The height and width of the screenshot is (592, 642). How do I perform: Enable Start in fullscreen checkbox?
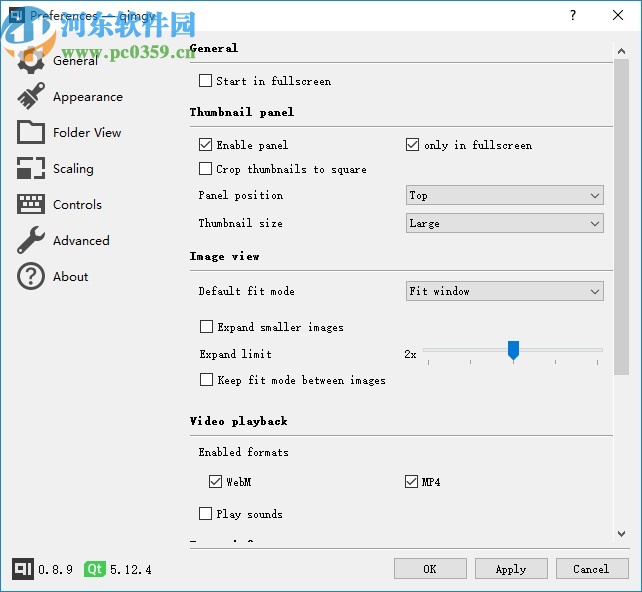click(x=205, y=81)
